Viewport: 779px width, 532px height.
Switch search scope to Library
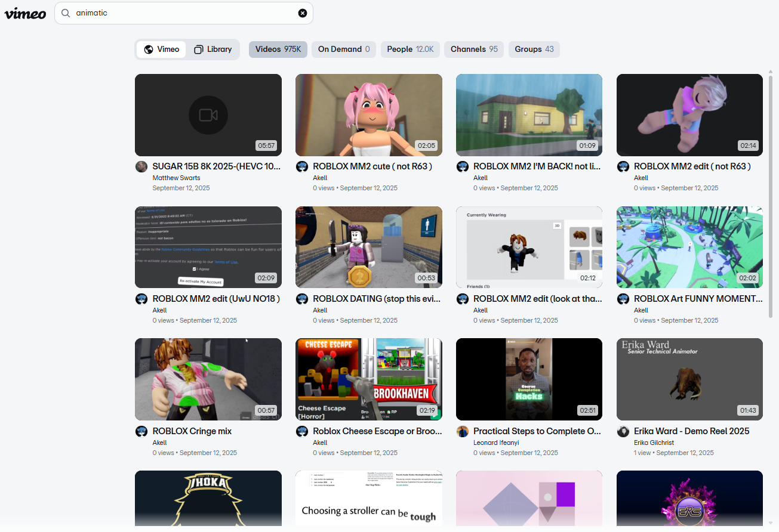tap(213, 50)
